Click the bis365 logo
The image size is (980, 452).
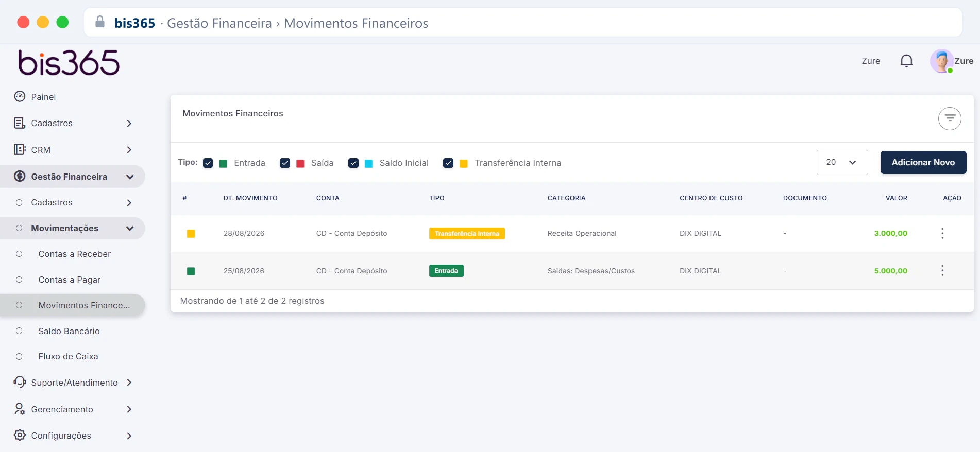(x=69, y=63)
